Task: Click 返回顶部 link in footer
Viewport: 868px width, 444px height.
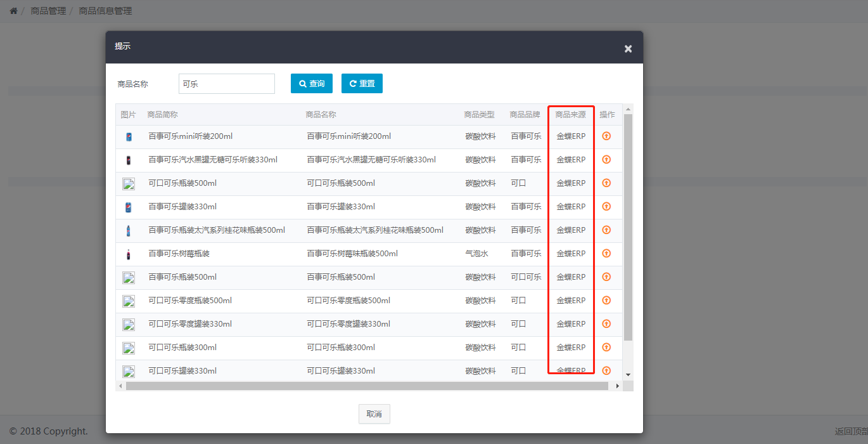Action: (x=851, y=431)
